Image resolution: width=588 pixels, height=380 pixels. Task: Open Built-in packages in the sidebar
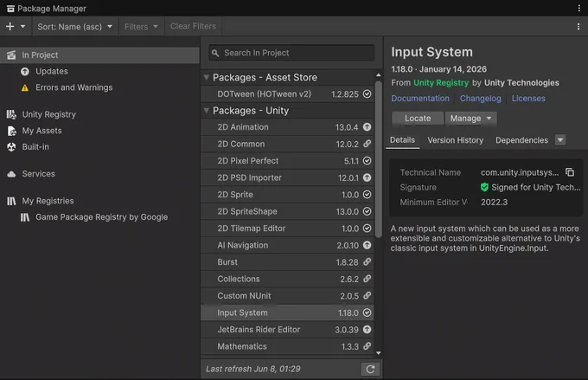click(x=99, y=147)
